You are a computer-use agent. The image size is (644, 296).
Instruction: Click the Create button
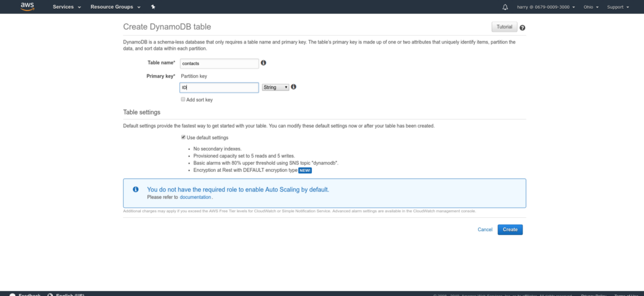509,229
